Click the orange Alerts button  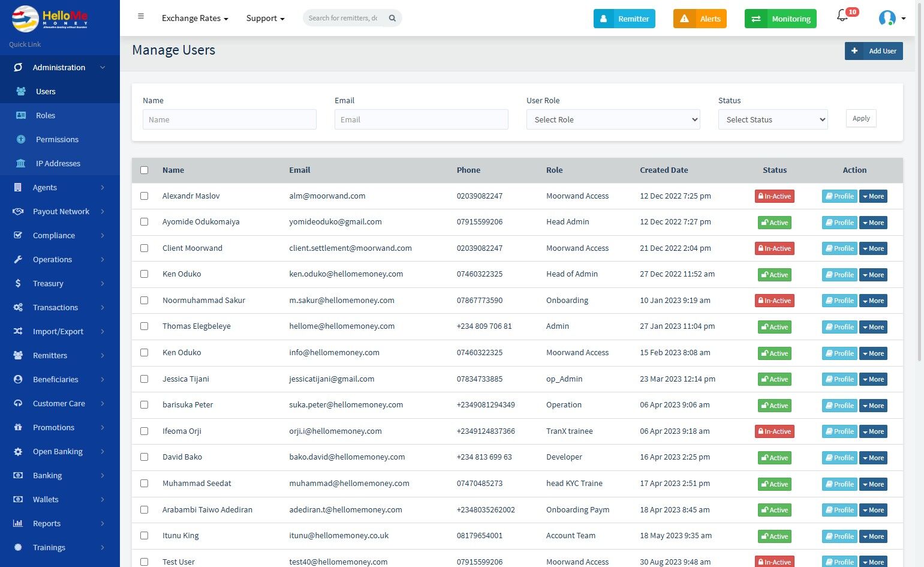(x=700, y=19)
